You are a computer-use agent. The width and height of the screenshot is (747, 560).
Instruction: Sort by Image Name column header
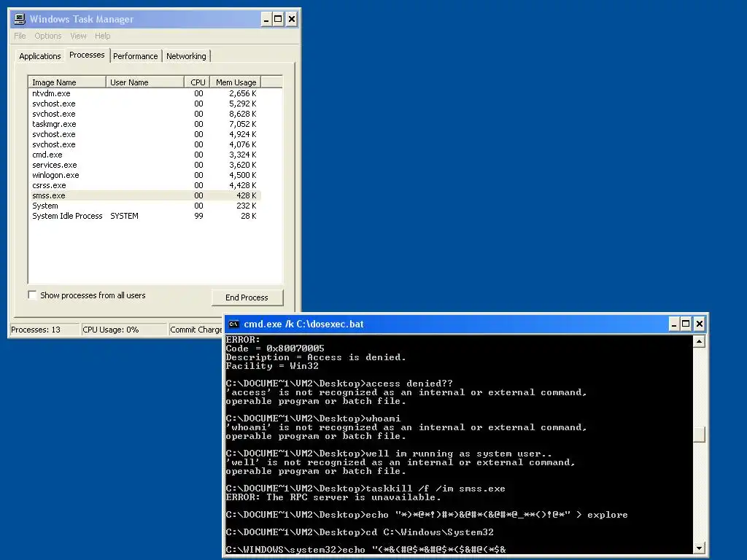67,82
